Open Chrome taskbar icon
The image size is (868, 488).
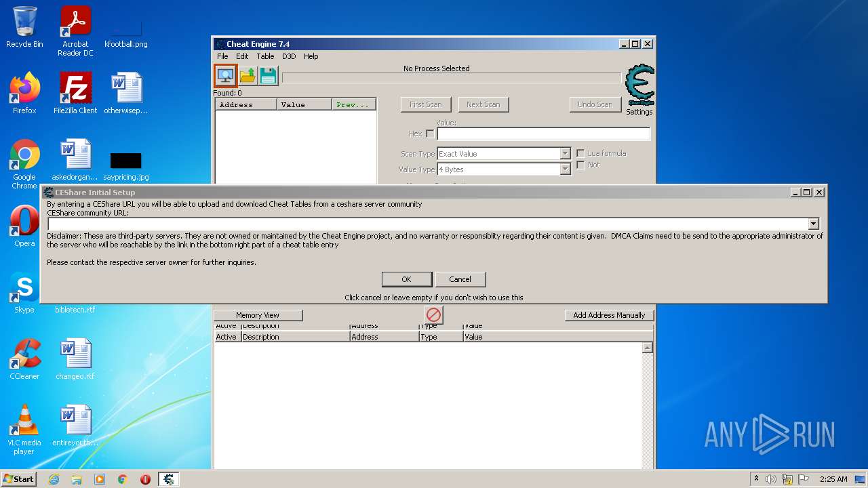[x=123, y=479]
